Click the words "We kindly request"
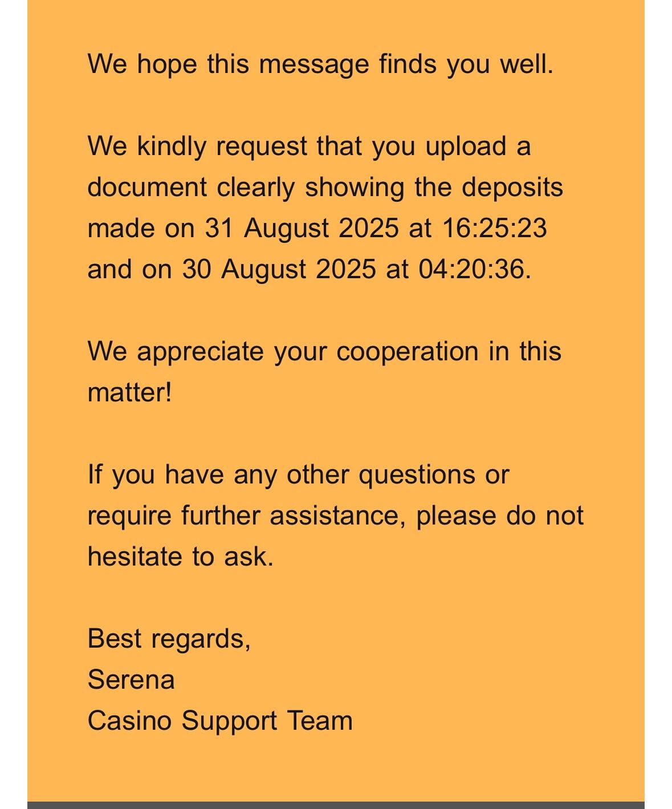The width and height of the screenshot is (672, 809). pos(197,146)
